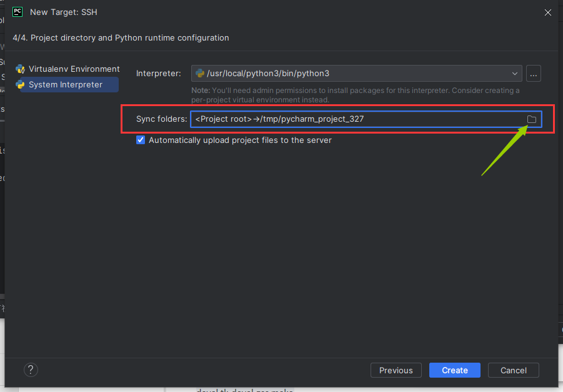Click the Create button
The height and width of the screenshot is (392, 563).
point(454,370)
